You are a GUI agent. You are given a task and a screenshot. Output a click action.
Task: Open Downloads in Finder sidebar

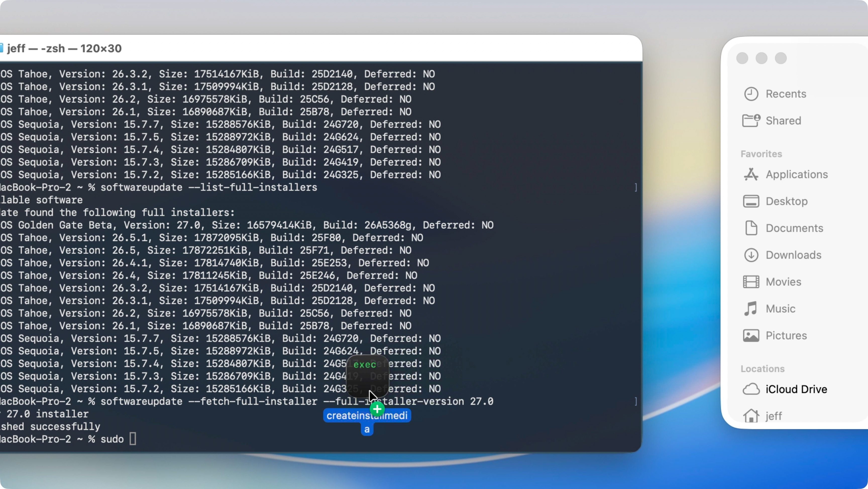tap(793, 255)
